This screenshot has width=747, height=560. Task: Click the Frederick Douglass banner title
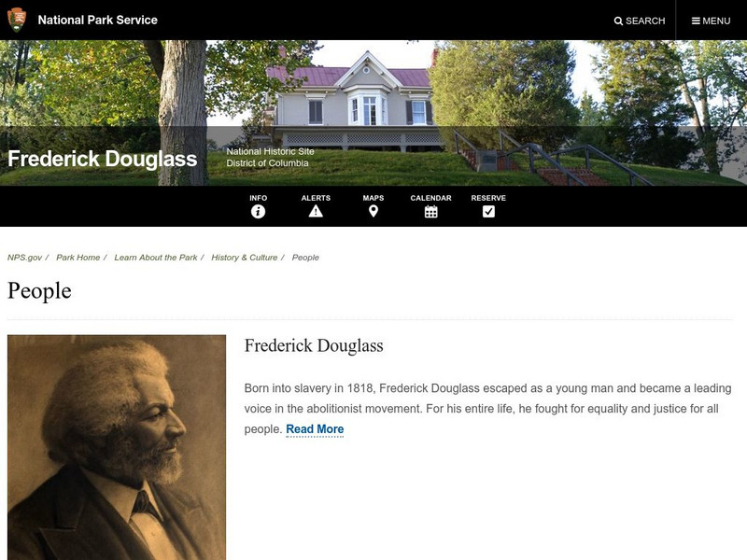103,159
